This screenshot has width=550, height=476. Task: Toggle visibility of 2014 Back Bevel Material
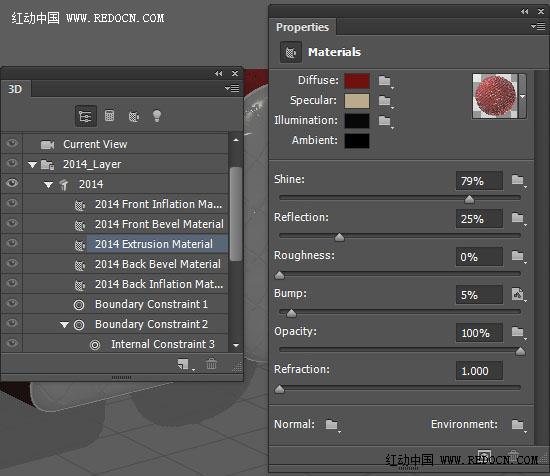(12, 263)
